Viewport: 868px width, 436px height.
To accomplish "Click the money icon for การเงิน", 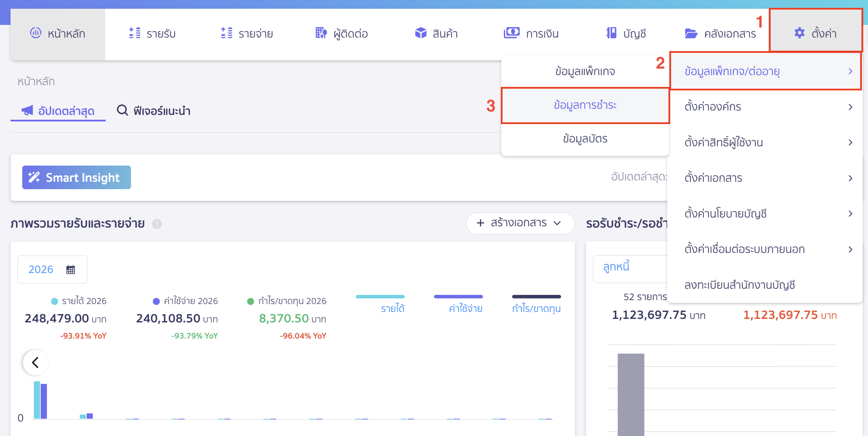I will [x=511, y=33].
